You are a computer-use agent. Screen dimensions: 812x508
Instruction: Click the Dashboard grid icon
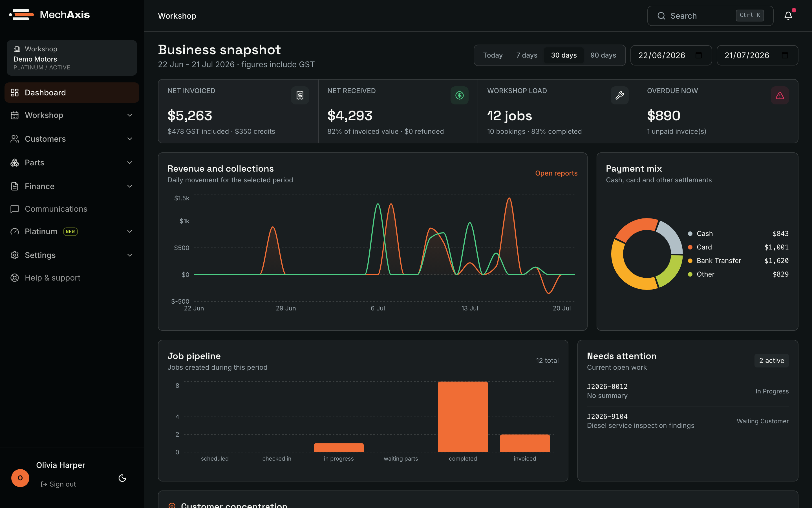point(14,92)
